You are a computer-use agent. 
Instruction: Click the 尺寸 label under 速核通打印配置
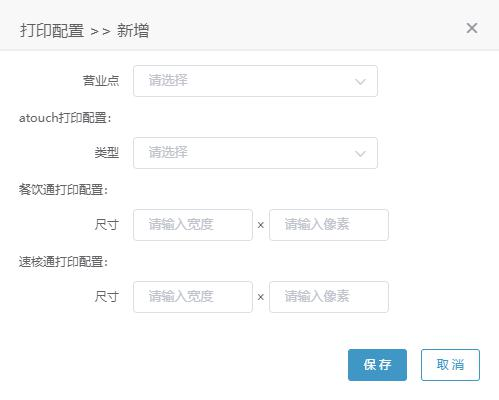(x=107, y=297)
